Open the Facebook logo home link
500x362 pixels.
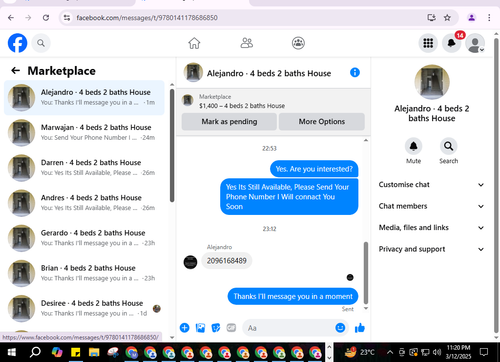17,43
